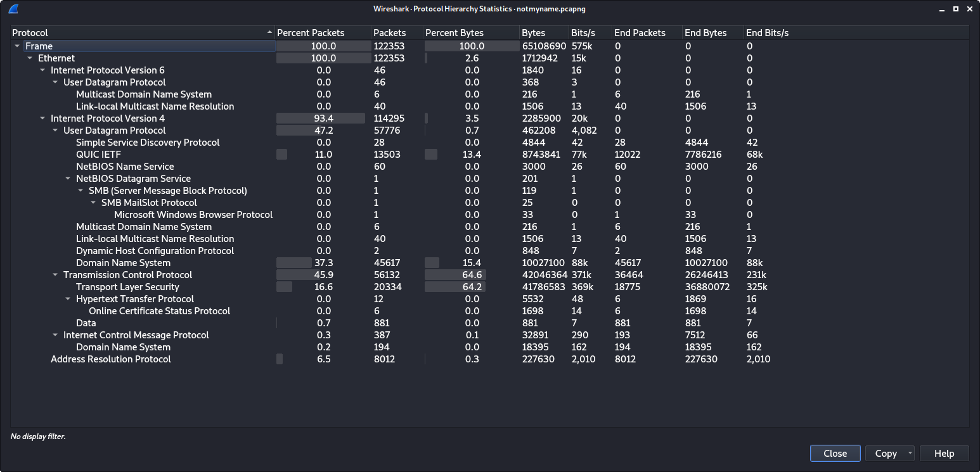Select the QUIC IETF row
This screenshot has width=980, height=472.
tap(489, 155)
